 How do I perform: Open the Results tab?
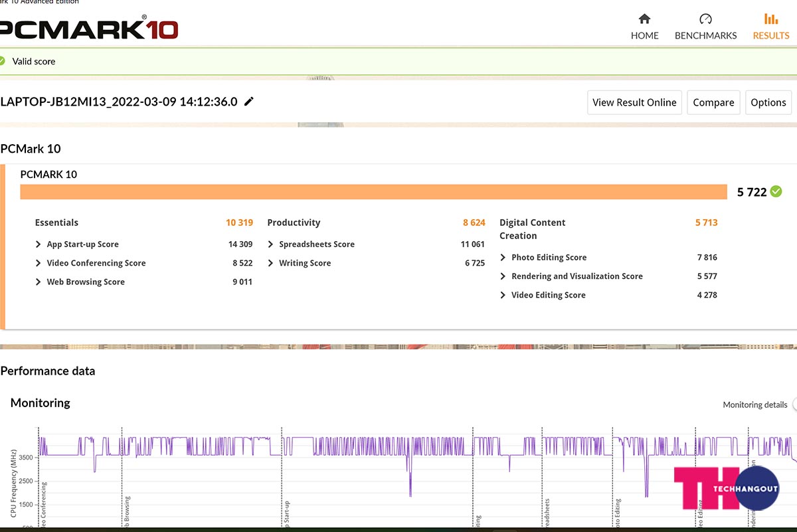point(771,27)
